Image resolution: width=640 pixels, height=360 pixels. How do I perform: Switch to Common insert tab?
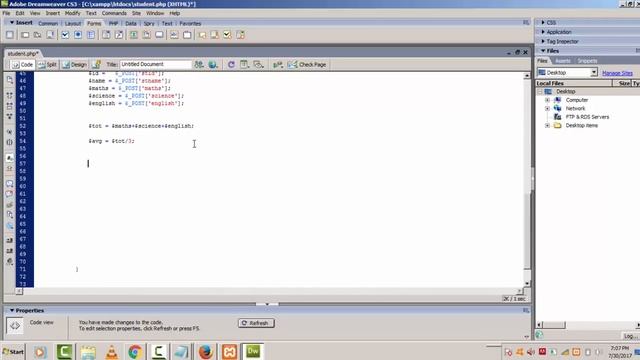coord(48,24)
